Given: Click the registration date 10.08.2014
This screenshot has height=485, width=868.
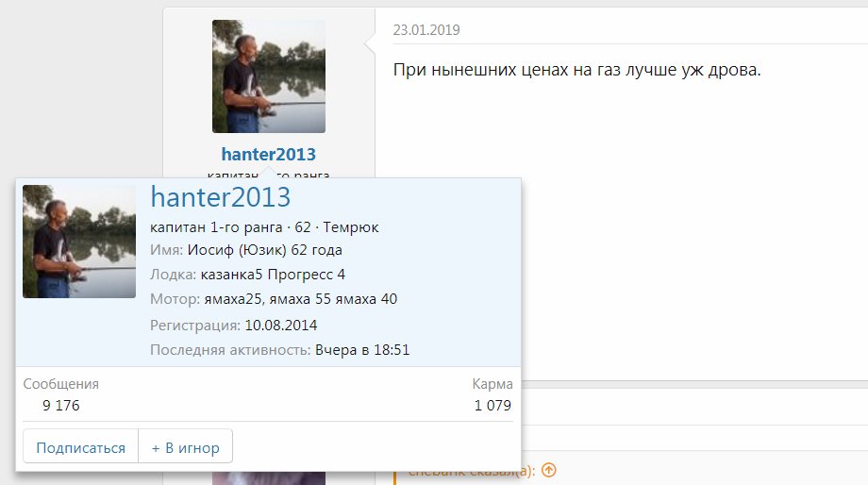Looking at the screenshot, I should pos(281,325).
